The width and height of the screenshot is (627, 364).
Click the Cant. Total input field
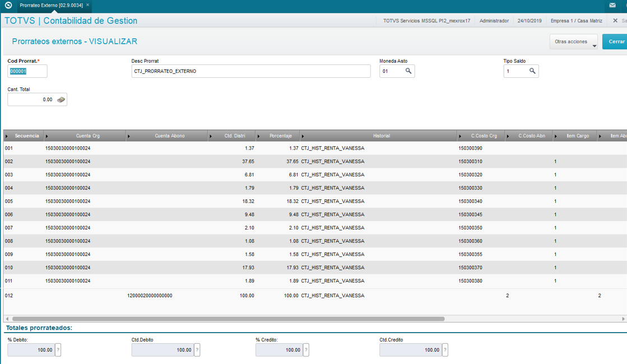pos(37,100)
